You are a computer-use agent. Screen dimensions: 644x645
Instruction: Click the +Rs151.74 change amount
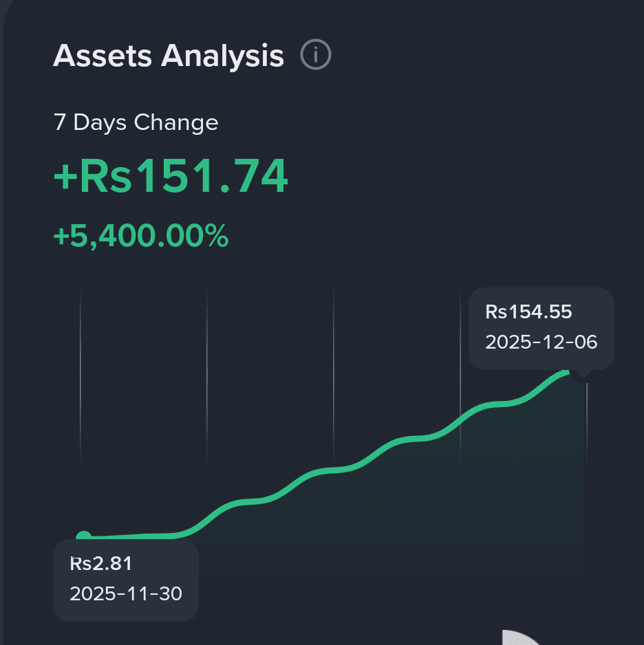pos(171,176)
